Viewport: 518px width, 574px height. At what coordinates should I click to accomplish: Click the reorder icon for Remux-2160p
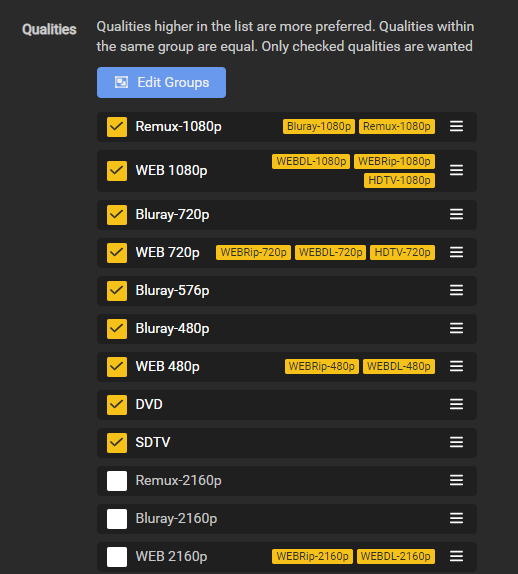[456, 481]
